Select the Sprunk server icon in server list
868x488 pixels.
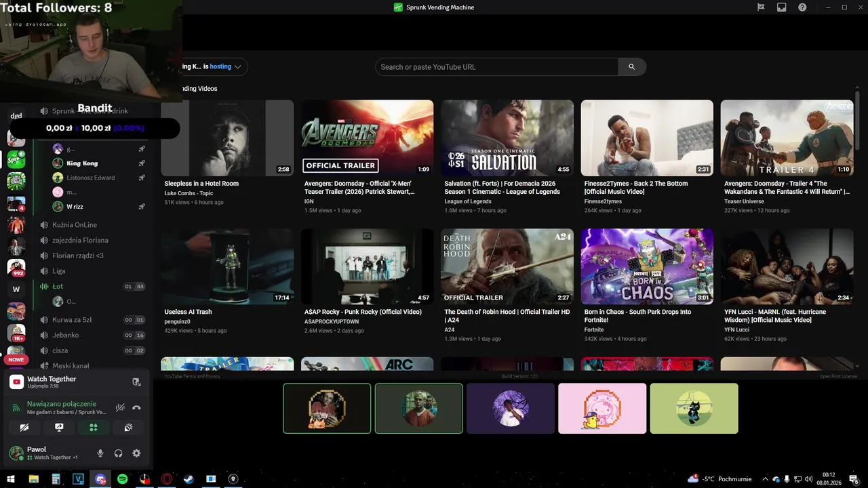pos(16,160)
